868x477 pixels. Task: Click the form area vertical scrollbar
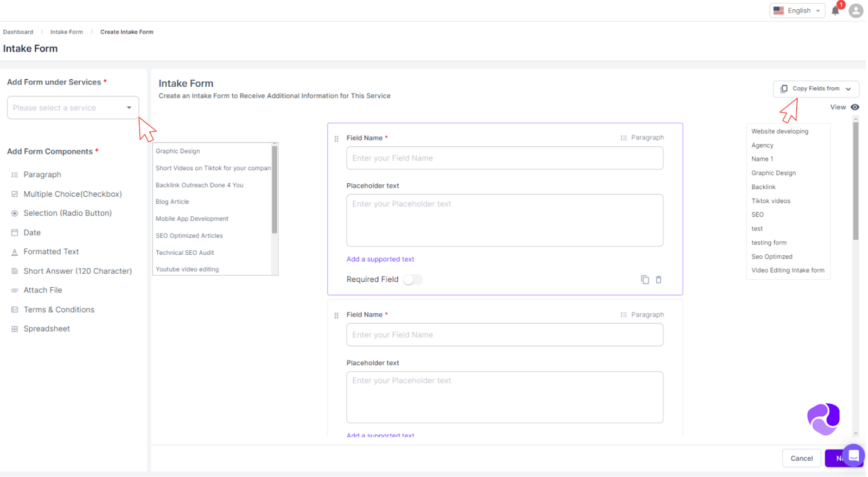click(x=856, y=182)
